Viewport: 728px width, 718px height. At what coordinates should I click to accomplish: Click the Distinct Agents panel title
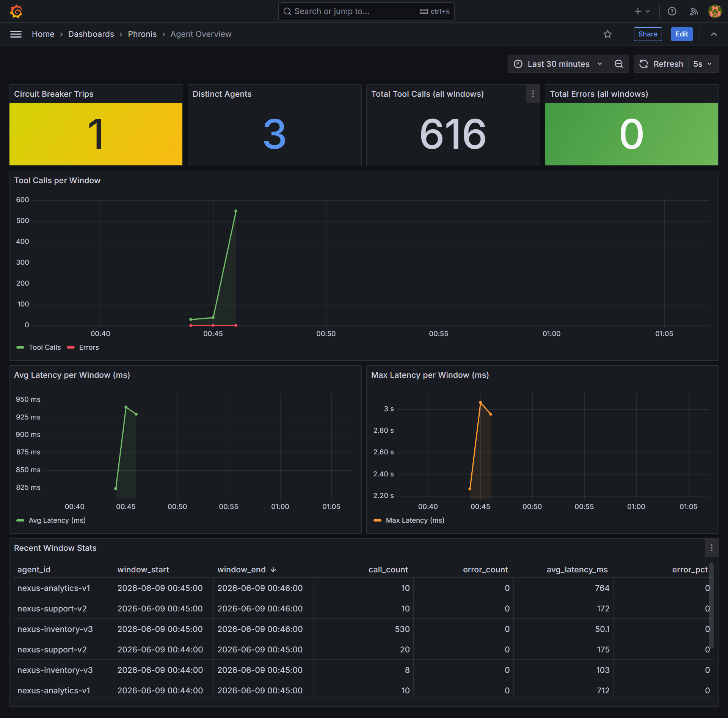coord(222,94)
